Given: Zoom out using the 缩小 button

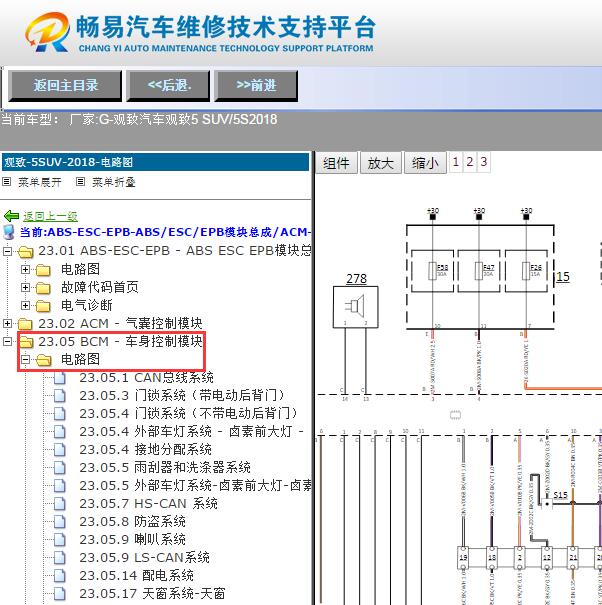Looking at the screenshot, I should 425,163.
